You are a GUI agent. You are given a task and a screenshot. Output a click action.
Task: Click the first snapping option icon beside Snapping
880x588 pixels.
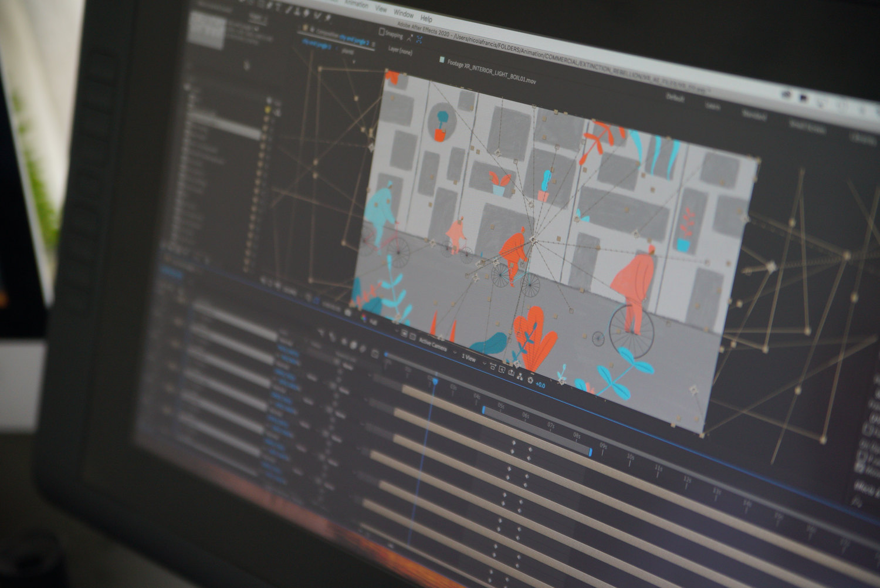tap(410, 38)
